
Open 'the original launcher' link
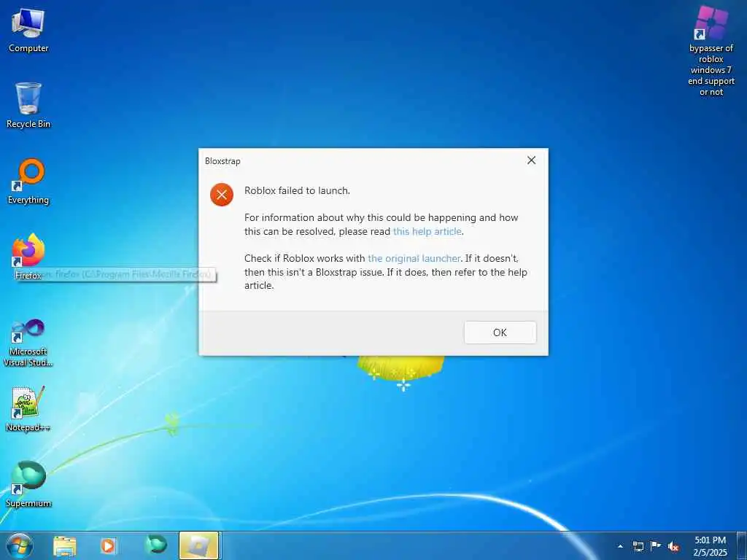point(414,259)
